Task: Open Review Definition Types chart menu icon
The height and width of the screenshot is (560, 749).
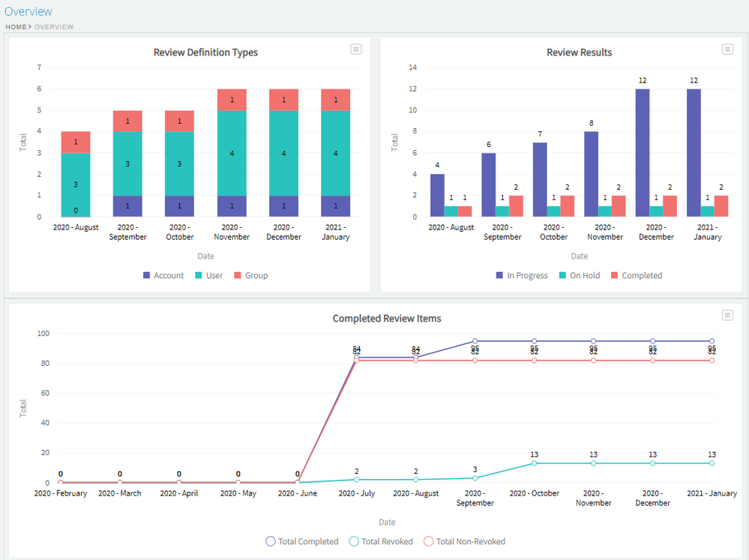Action: point(356,49)
